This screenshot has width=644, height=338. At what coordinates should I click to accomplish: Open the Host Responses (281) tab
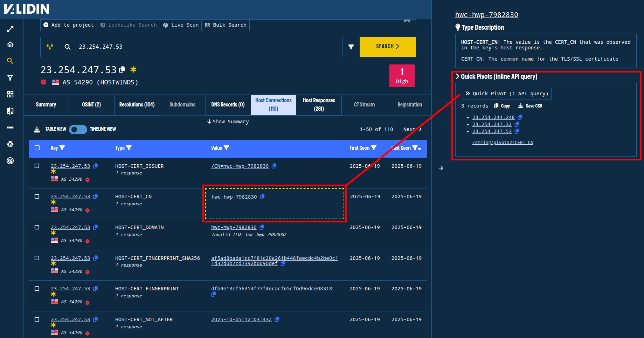319,105
